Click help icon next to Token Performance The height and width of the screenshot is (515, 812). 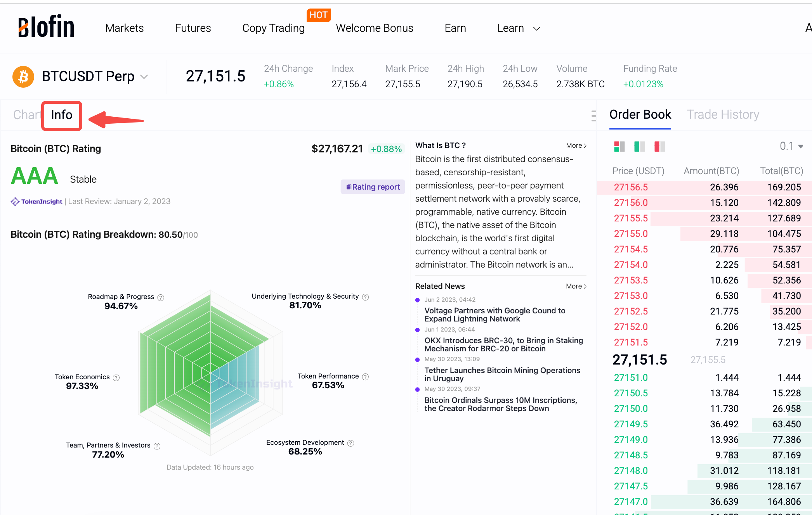[365, 377]
